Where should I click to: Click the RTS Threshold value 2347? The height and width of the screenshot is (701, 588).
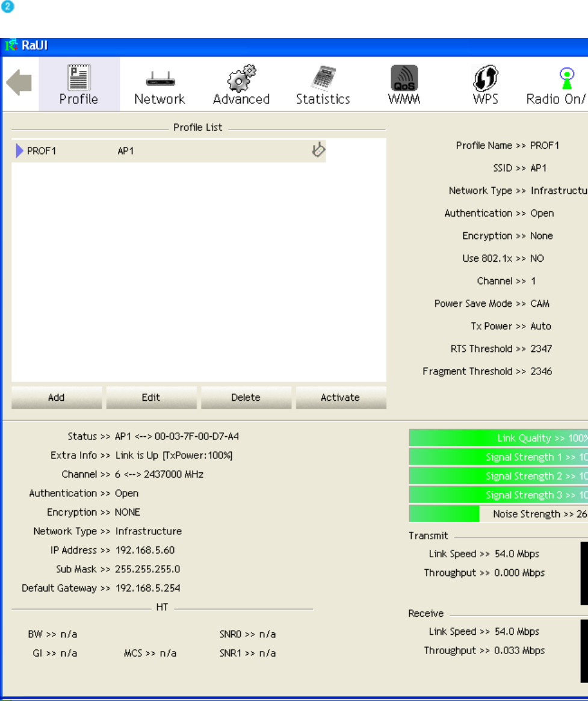[541, 349]
